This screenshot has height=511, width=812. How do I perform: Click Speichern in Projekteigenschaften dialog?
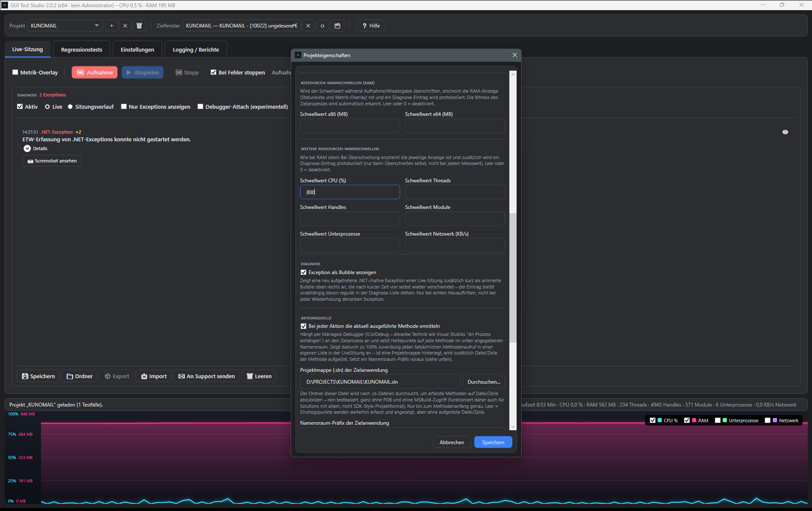[493, 442]
